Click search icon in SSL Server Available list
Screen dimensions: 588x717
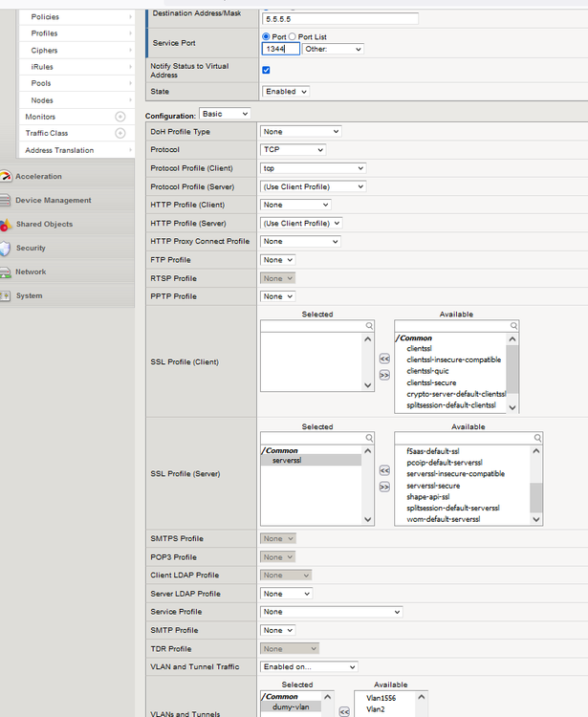pos(536,438)
